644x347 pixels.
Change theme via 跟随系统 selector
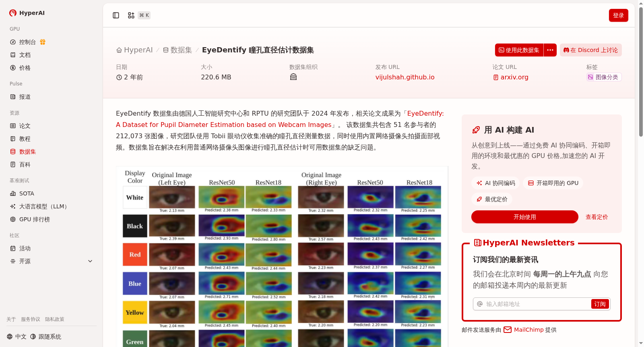[46, 337]
